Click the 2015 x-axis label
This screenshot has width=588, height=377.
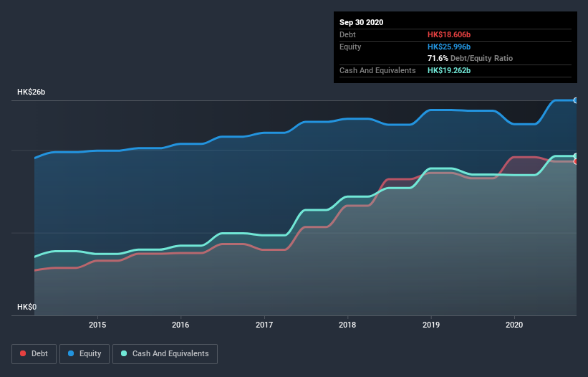(x=97, y=325)
